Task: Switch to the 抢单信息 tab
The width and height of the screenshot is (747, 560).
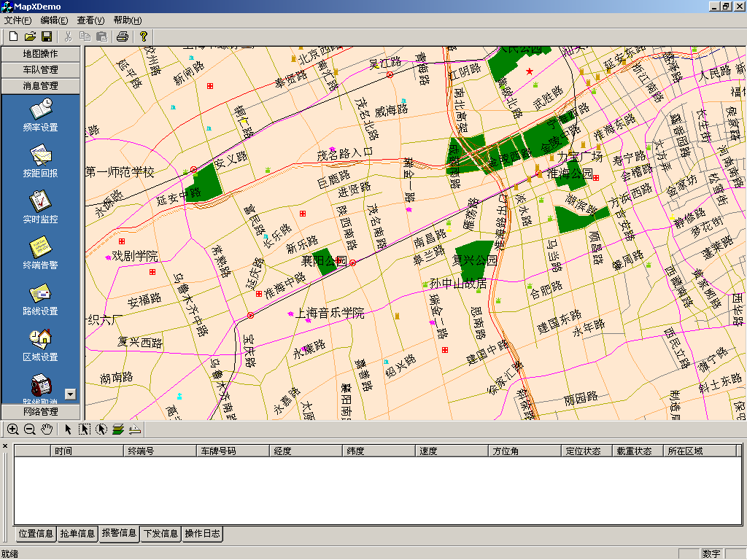Action: tap(77, 534)
